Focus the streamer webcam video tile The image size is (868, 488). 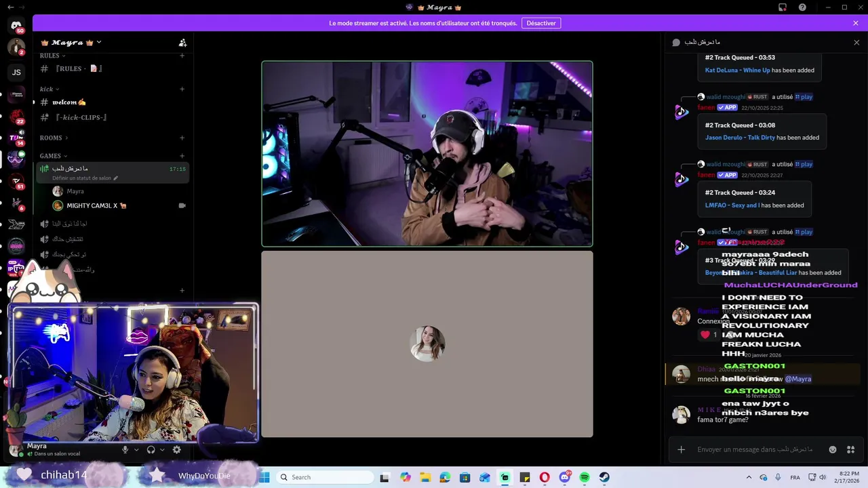tap(427, 154)
